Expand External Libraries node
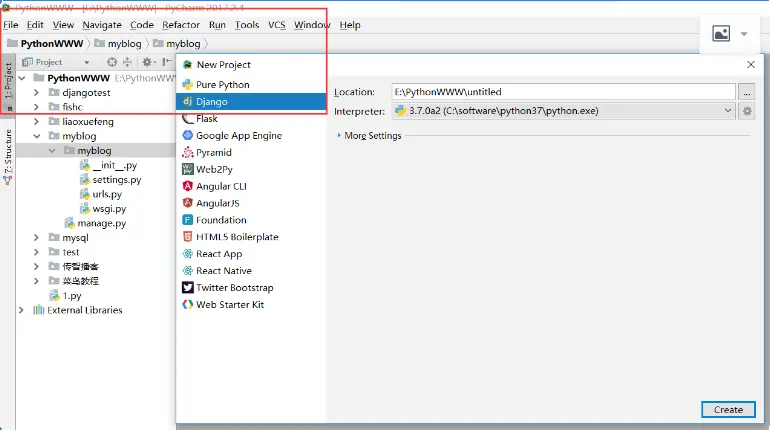770x430 pixels. [21, 310]
